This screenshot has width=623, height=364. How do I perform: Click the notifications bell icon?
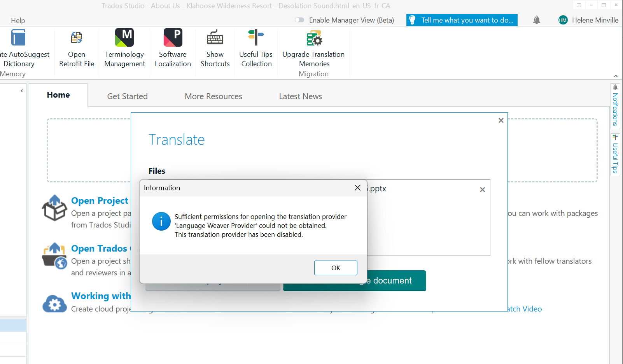point(537,20)
